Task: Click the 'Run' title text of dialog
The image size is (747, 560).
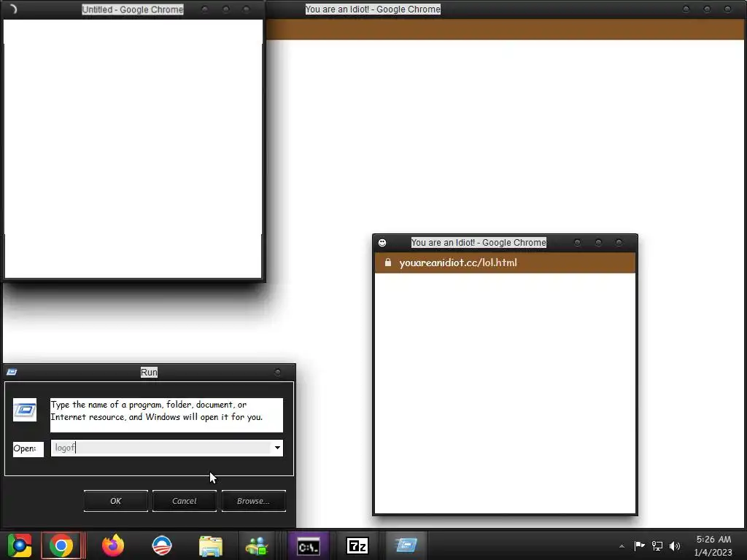Action: point(149,373)
